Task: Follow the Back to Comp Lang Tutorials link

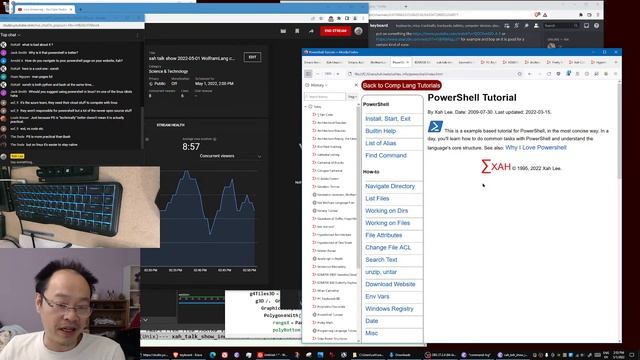Action: 401,85
